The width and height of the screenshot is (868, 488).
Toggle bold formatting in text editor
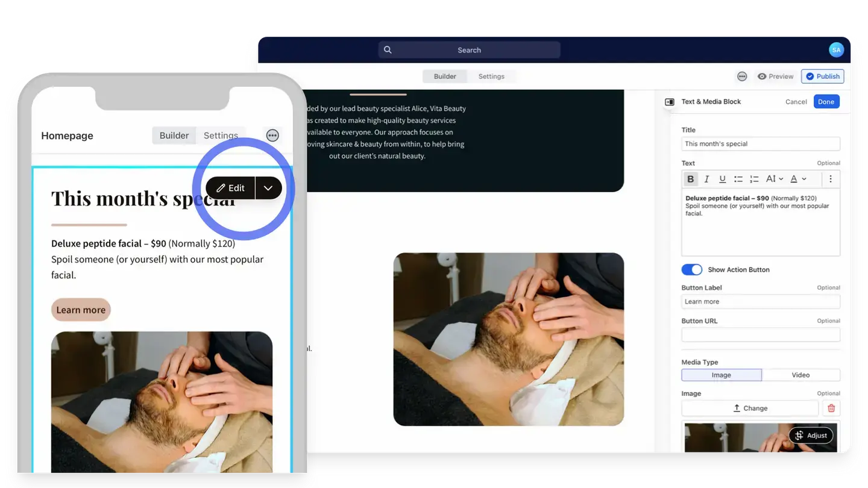click(x=690, y=179)
